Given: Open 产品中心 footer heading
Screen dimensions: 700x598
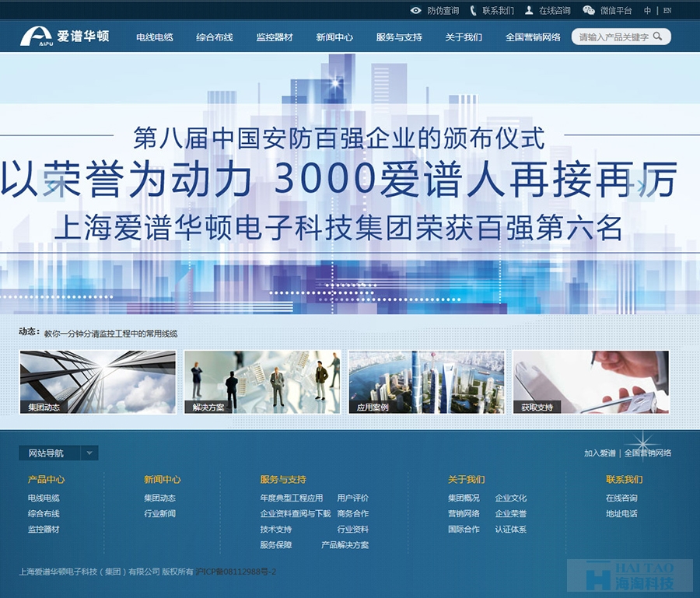Looking at the screenshot, I should click(x=46, y=479).
